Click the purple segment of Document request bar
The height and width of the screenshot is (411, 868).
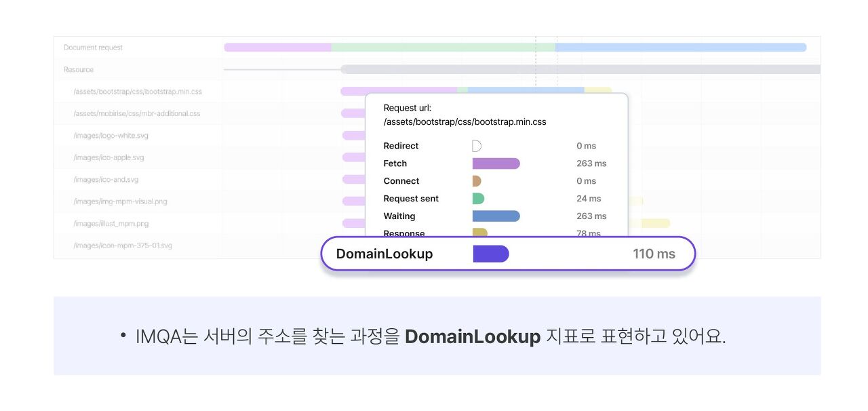coord(277,47)
